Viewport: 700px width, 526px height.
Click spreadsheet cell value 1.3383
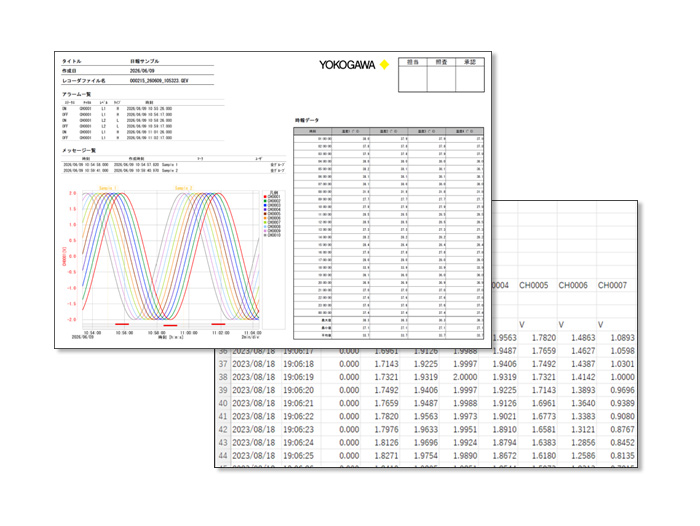583,417
